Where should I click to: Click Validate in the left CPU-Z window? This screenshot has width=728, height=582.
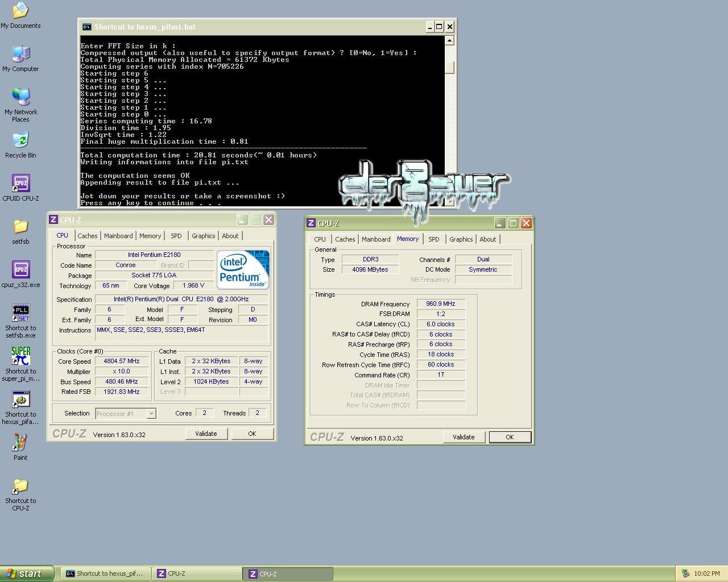(206, 434)
